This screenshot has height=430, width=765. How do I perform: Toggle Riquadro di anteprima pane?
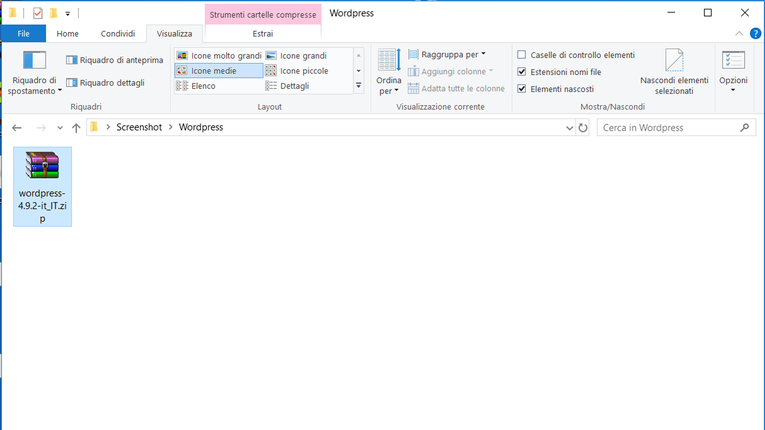pyautogui.click(x=115, y=60)
